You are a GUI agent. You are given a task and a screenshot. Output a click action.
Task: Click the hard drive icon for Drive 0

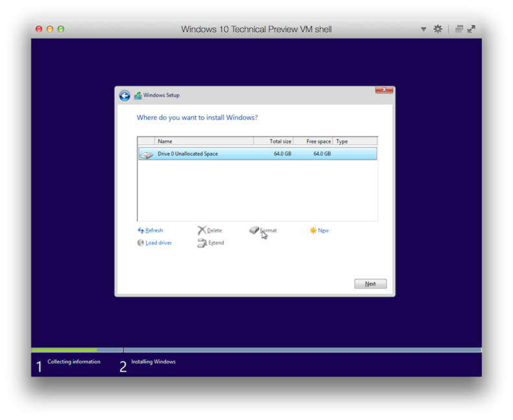point(146,154)
